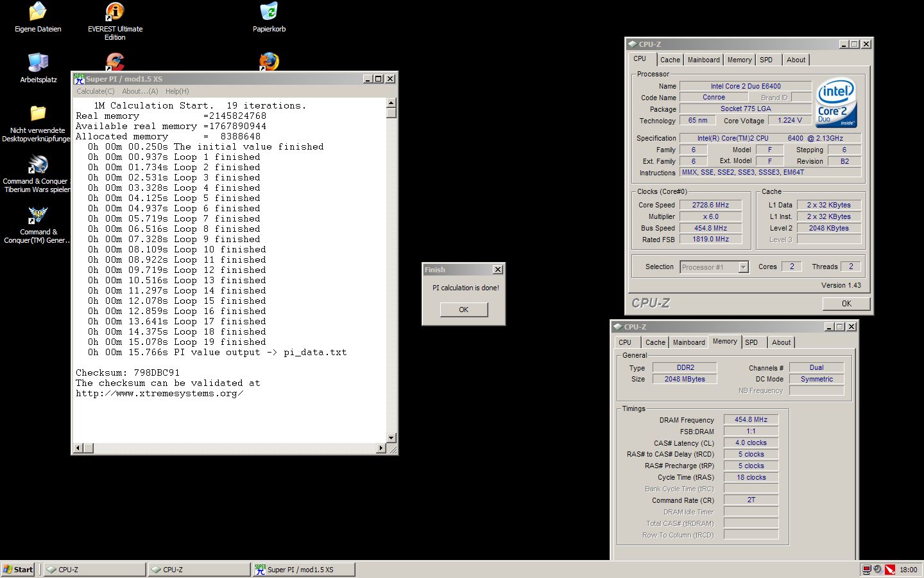Click Super PI horizontal scrollbar left arrow

78,448
